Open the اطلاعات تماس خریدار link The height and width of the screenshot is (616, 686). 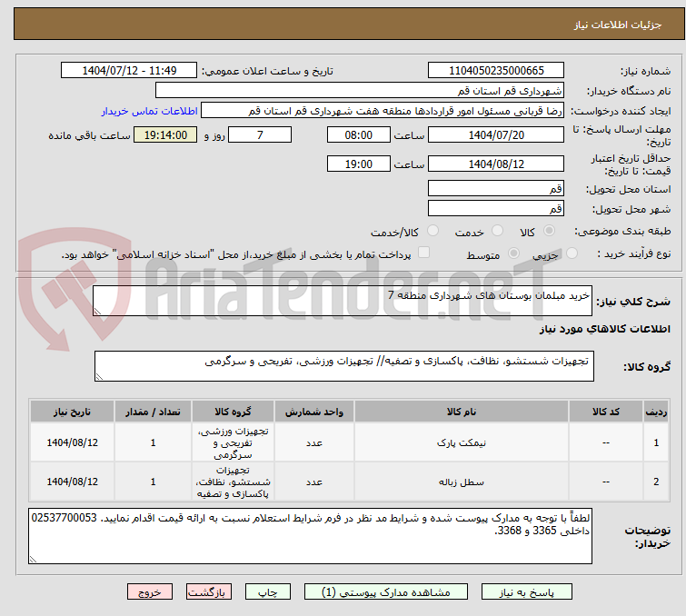(150, 111)
